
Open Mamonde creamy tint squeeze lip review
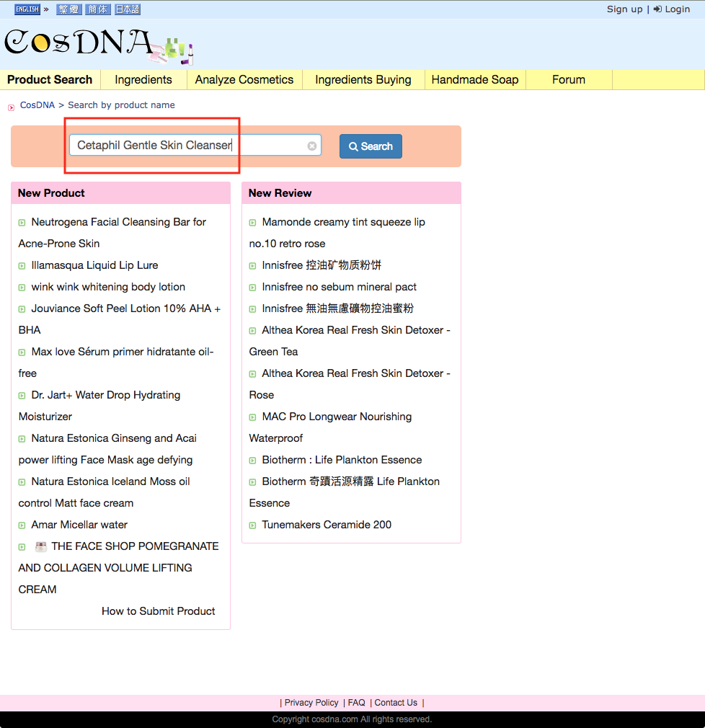(x=337, y=233)
